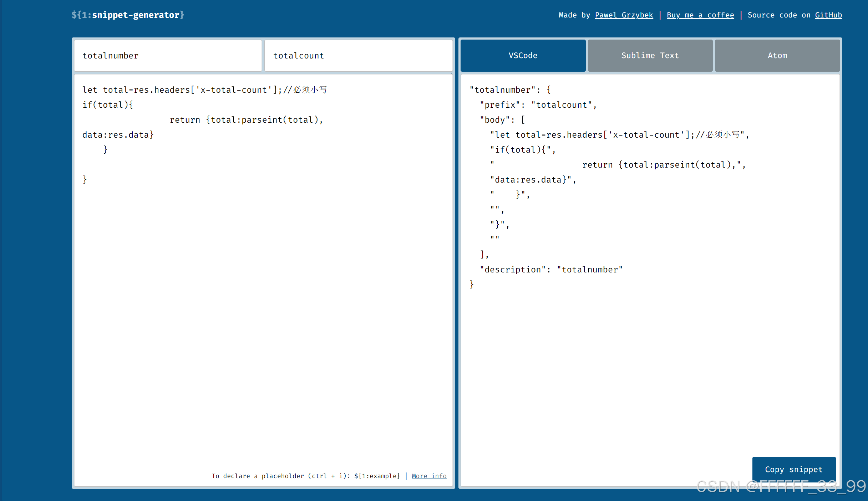
Task: Switch to the Sublime Text tab
Action: [650, 56]
